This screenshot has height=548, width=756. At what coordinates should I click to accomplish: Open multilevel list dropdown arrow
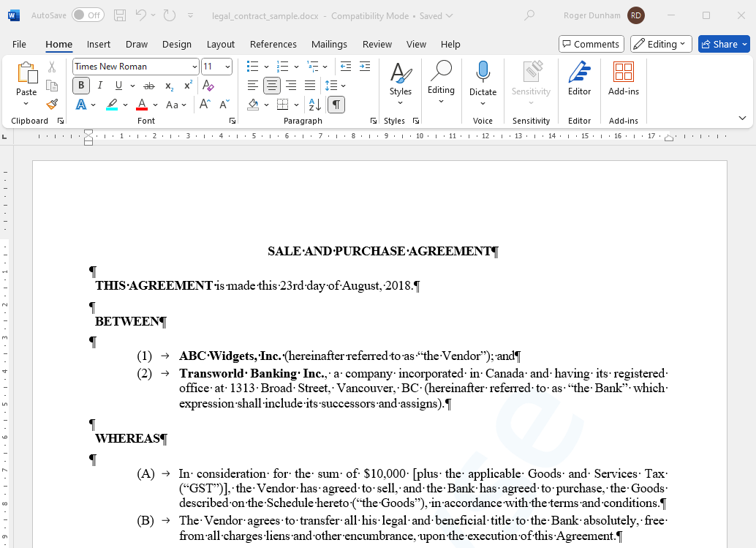tap(325, 67)
